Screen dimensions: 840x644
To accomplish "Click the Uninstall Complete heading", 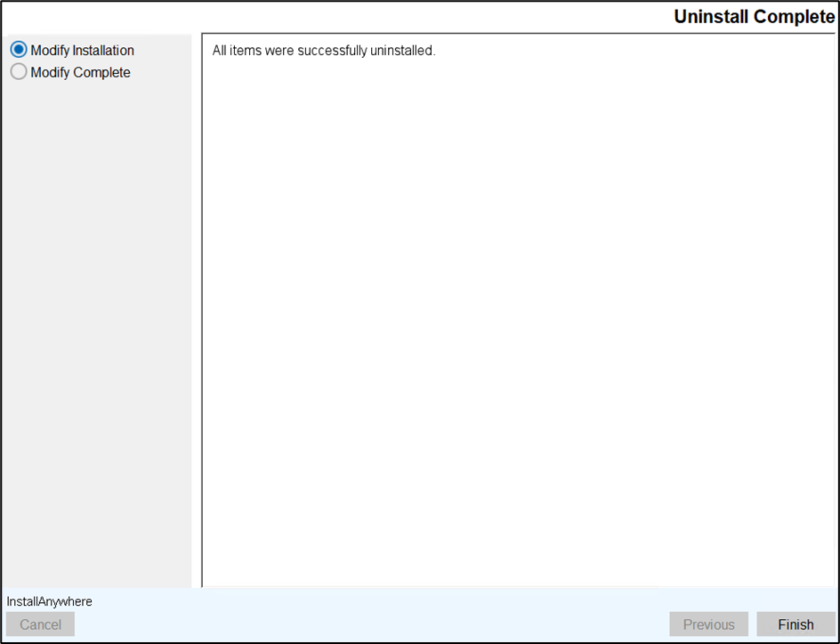I will point(754,17).
